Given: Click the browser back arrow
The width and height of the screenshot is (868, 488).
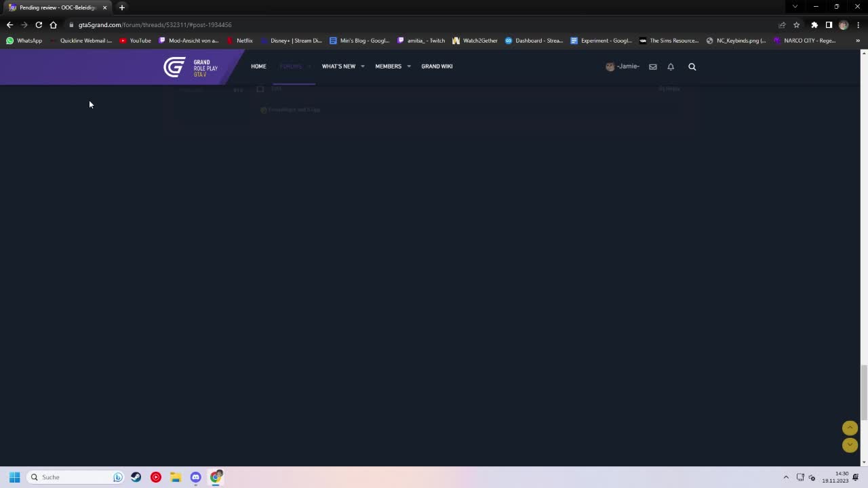Looking at the screenshot, I should click(9, 25).
